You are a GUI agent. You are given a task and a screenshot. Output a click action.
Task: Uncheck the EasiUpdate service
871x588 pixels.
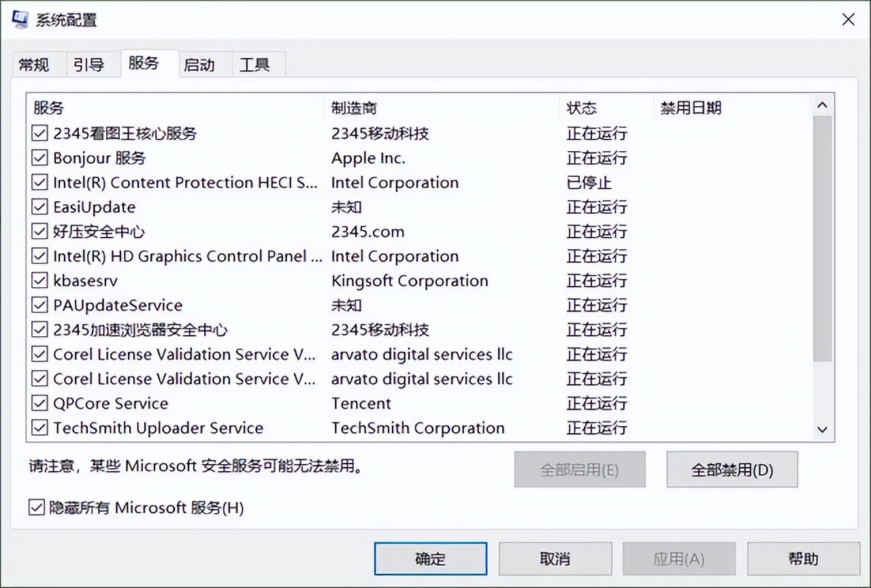(x=39, y=207)
